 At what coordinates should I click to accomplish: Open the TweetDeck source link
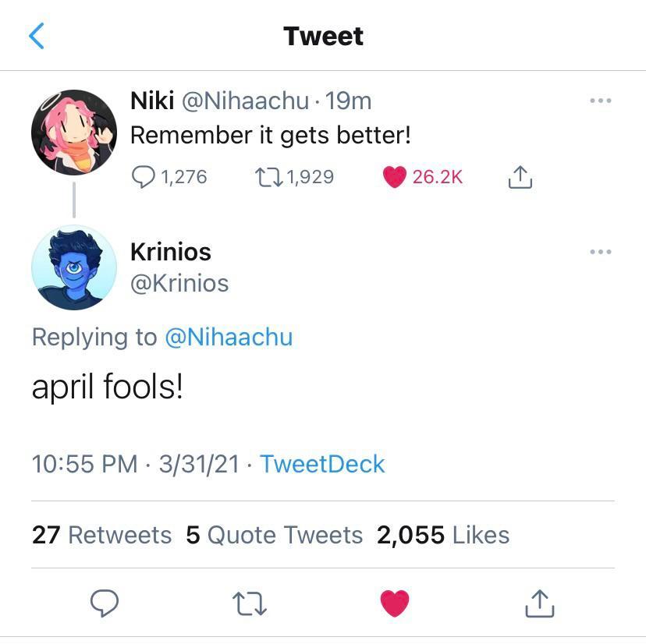(322, 464)
